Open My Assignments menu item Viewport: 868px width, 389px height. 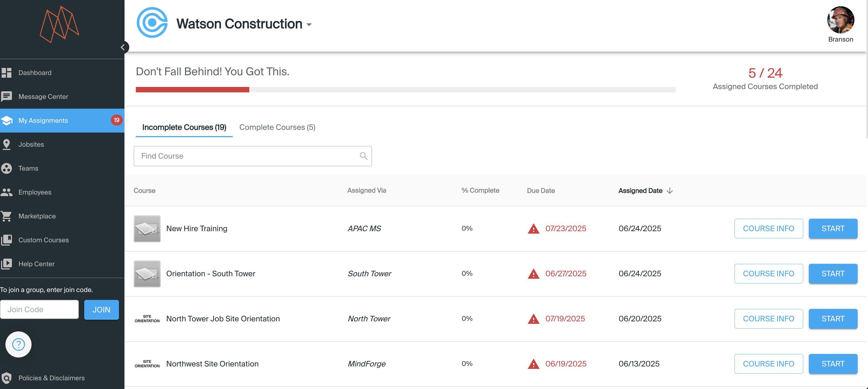pos(43,120)
